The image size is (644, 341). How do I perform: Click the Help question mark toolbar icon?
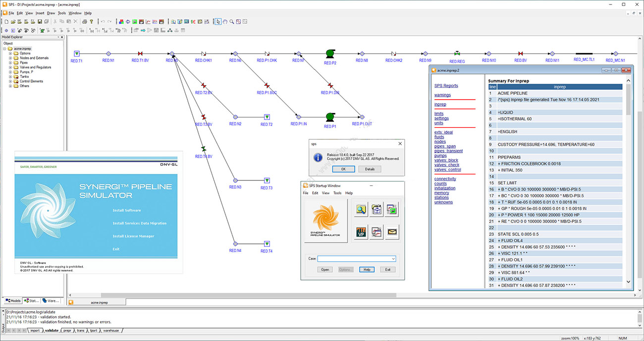92,21
